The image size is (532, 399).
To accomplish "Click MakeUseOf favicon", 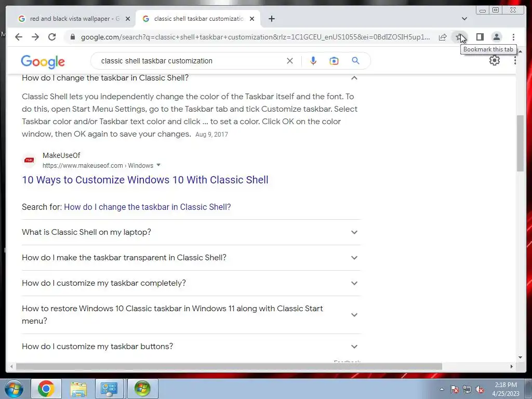I will coord(29,160).
